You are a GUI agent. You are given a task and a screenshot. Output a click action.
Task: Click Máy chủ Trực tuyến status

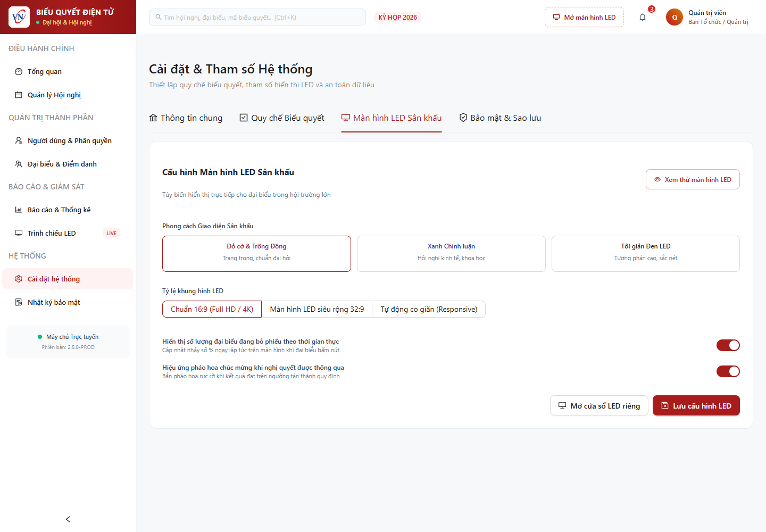click(68, 337)
